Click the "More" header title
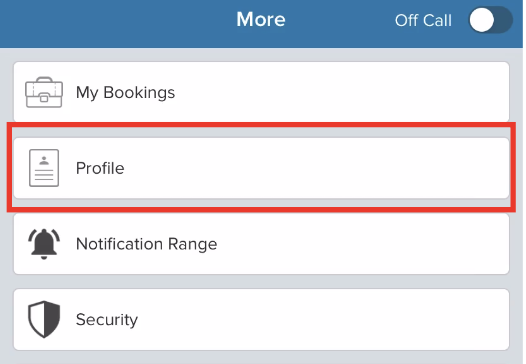This screenshot has height=364, width=526. click(261, 19)
